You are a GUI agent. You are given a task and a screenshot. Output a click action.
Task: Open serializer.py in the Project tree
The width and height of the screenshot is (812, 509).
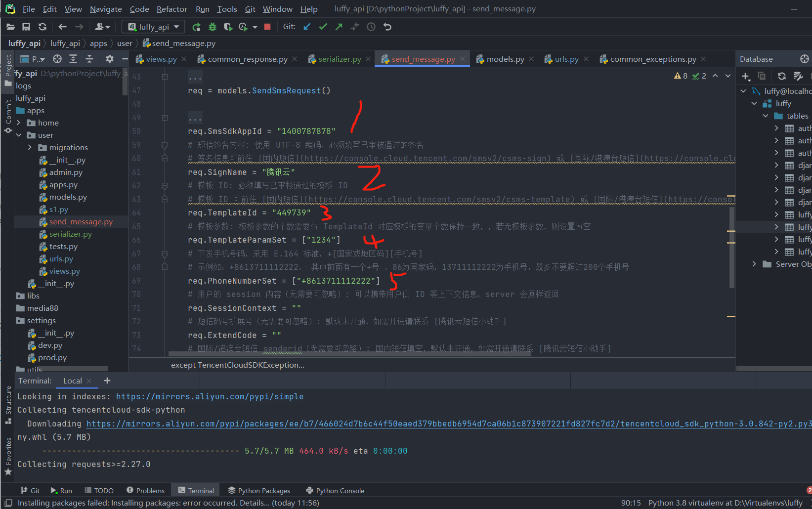point(71,234)
